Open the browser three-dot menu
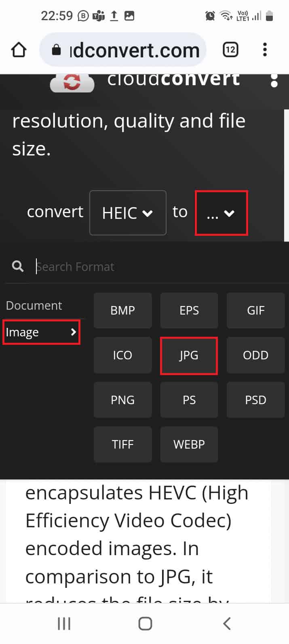Image resolution: width=289 pixels, height=644 pixels. click(x=265, y=49)
